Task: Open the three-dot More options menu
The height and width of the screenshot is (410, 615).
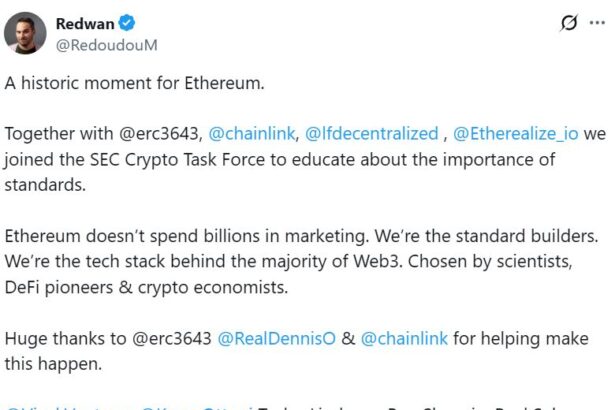Action: click(598, 24)
